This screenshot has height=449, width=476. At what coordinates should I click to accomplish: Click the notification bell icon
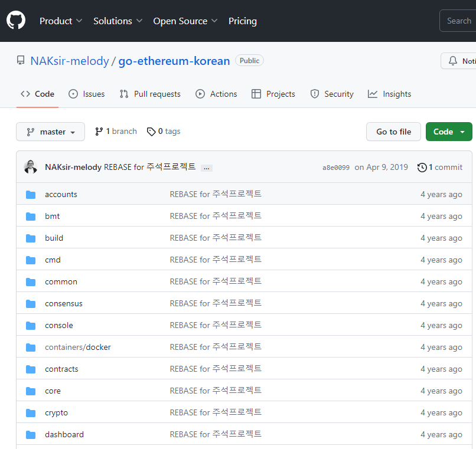452,61
